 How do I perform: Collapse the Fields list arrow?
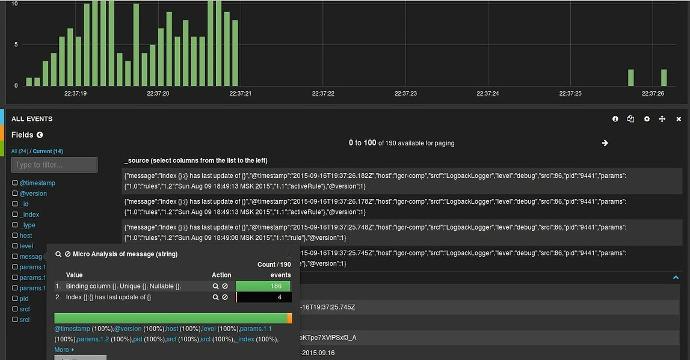tap(40, 135)
